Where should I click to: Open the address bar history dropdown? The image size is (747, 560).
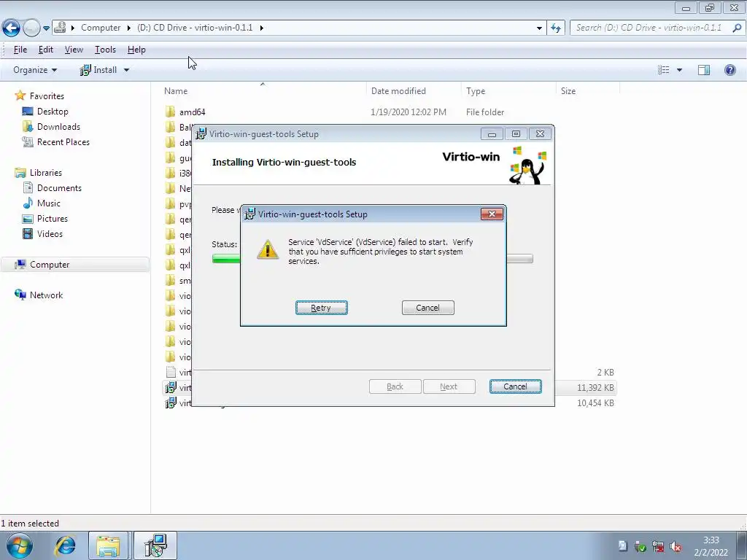pos(539,28)
